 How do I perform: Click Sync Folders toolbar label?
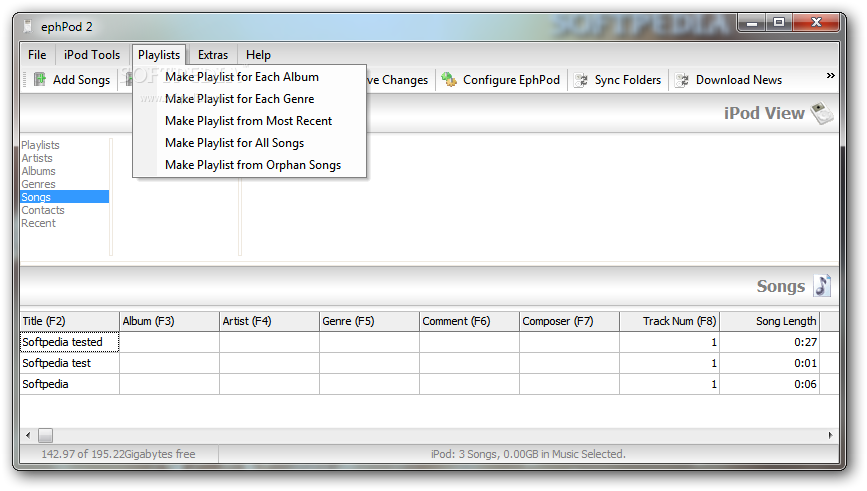point(628,80)
